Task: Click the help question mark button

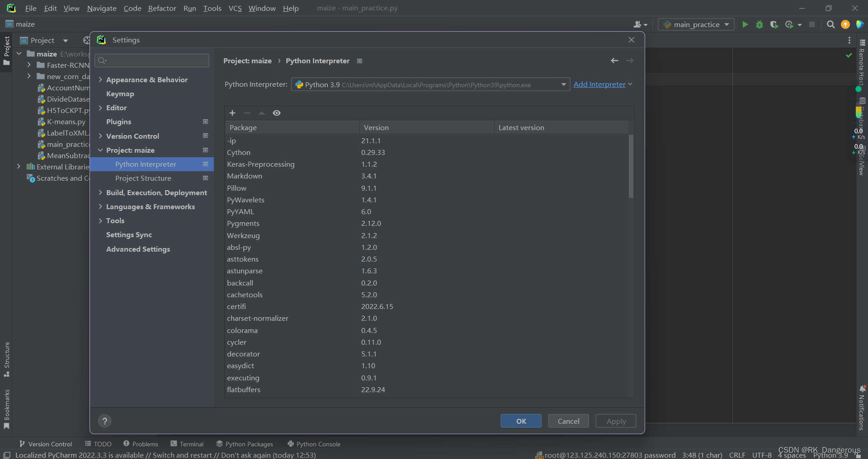Action: pyautogui.click(x=104, y=421)
